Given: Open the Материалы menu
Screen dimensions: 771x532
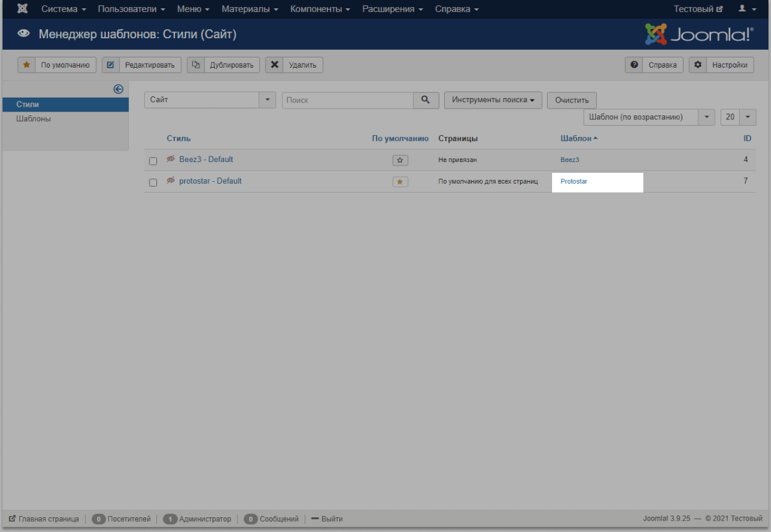Looking at the screenshot, I should coord(250,9).
